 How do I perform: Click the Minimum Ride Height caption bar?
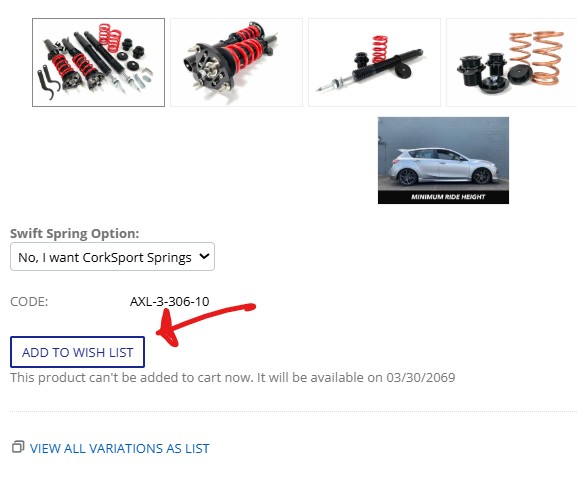coord(443,197)
